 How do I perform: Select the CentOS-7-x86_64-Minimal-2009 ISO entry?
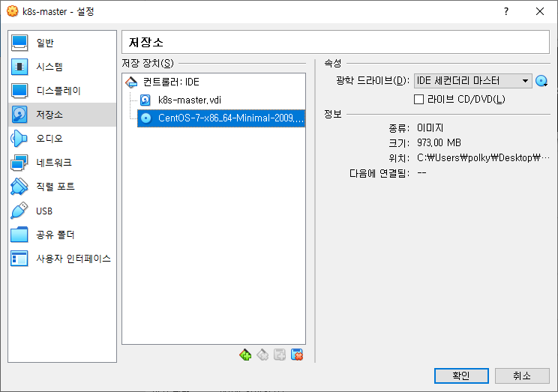[x=221, y=118]
